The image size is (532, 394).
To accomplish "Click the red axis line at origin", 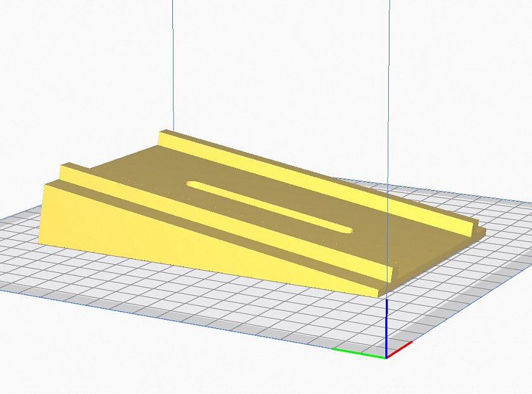I will [x=400, y=349].
